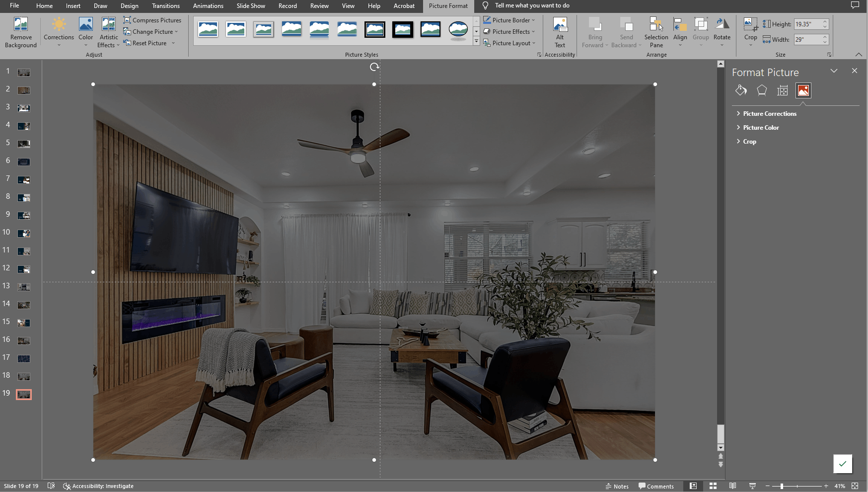Switch to the Design tab
This screenshot has height=492, width=868.
pyautogui.click(x=129, y=5)
